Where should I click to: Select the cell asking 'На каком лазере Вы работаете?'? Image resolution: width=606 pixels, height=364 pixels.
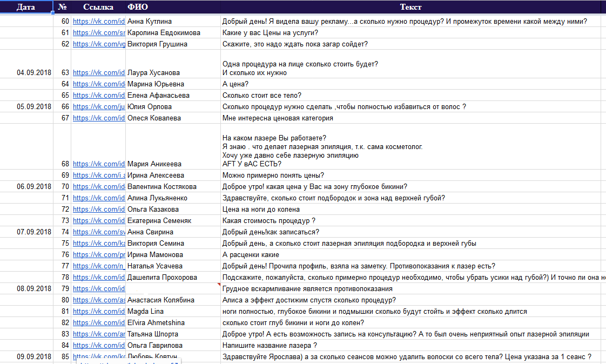click(411, 146)
